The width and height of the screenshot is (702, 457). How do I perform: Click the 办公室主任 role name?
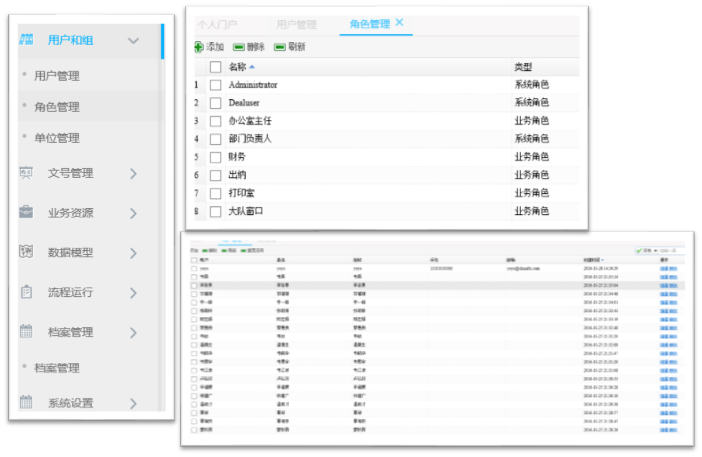click(x=250, y=121)
